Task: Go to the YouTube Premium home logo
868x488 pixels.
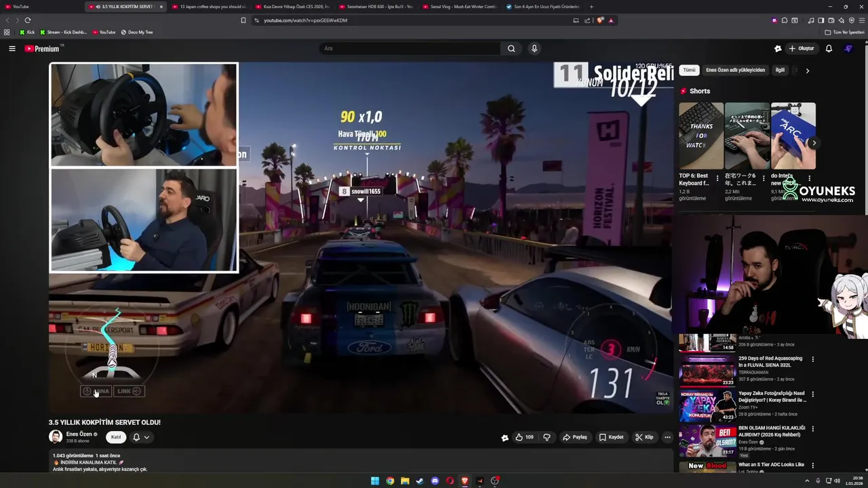Action: pos(43,48)
